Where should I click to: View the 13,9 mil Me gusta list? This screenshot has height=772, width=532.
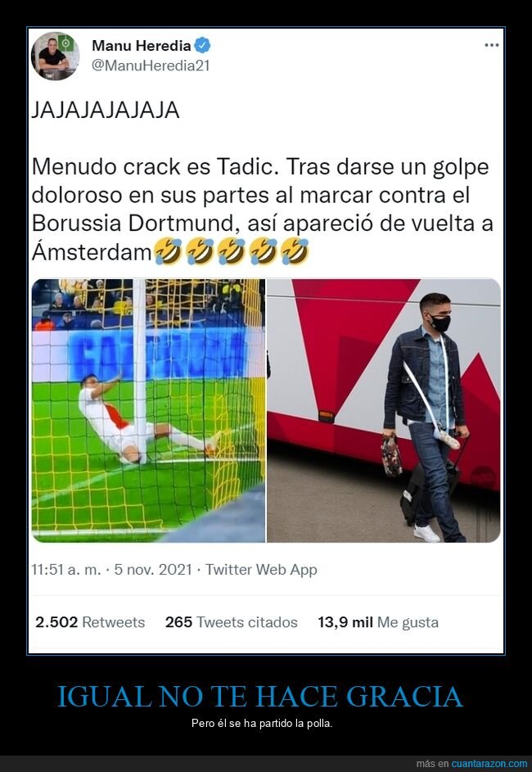(378, 622)
